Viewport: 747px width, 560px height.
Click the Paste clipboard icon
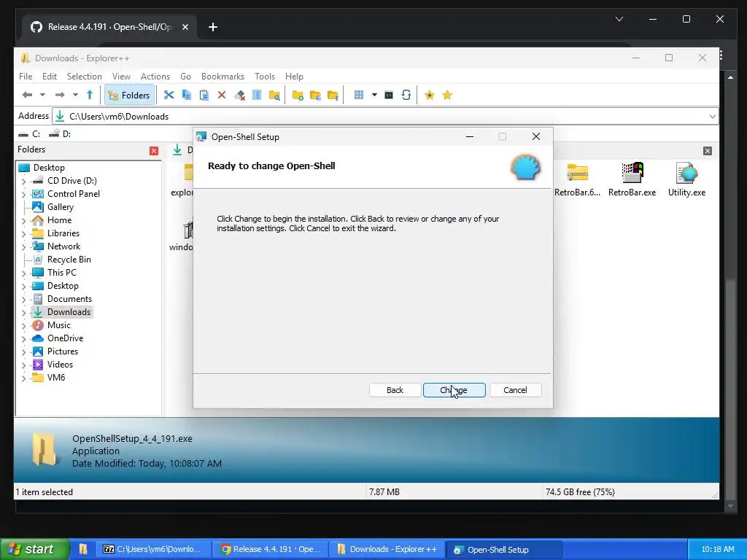[x=204, y=95]
